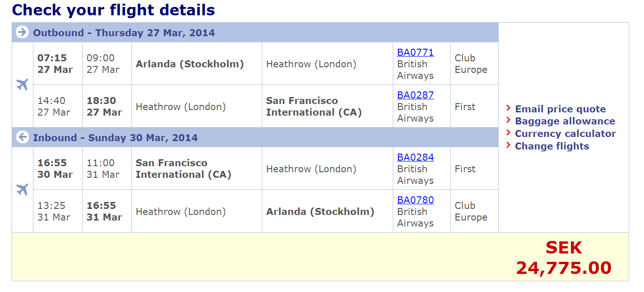Click the red chevron beside Baggage allowance
Viewport: 644px width, 292px height.
508,121
